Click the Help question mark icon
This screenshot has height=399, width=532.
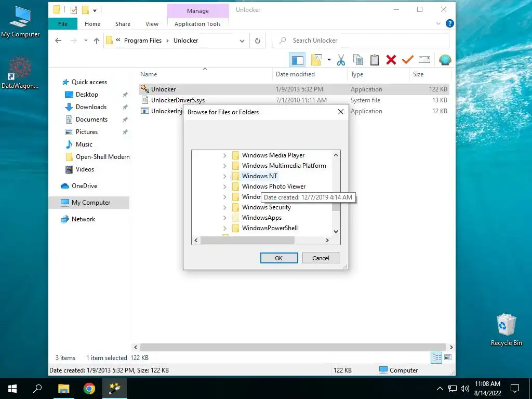tap(449, 23)
